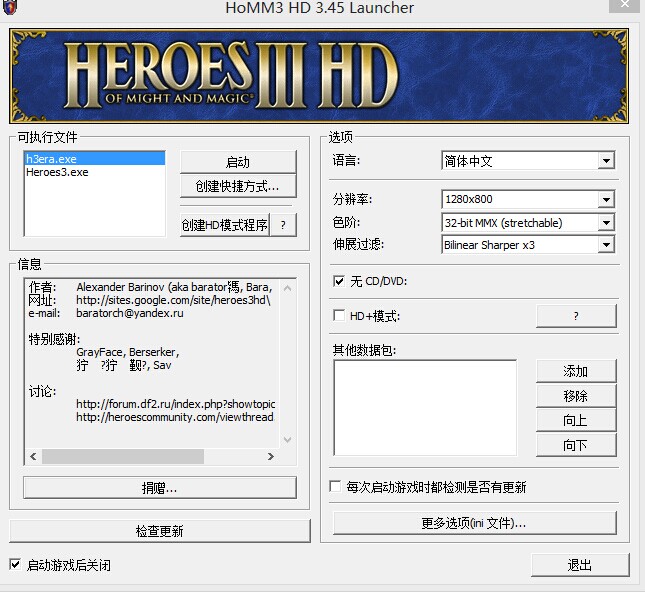
Task: Select h3era.exe in executable list
Action: coord(95,159)
